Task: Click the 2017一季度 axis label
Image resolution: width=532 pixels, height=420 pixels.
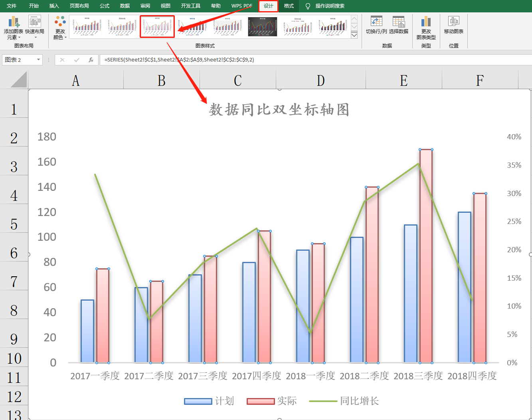Action: [95, 376]
